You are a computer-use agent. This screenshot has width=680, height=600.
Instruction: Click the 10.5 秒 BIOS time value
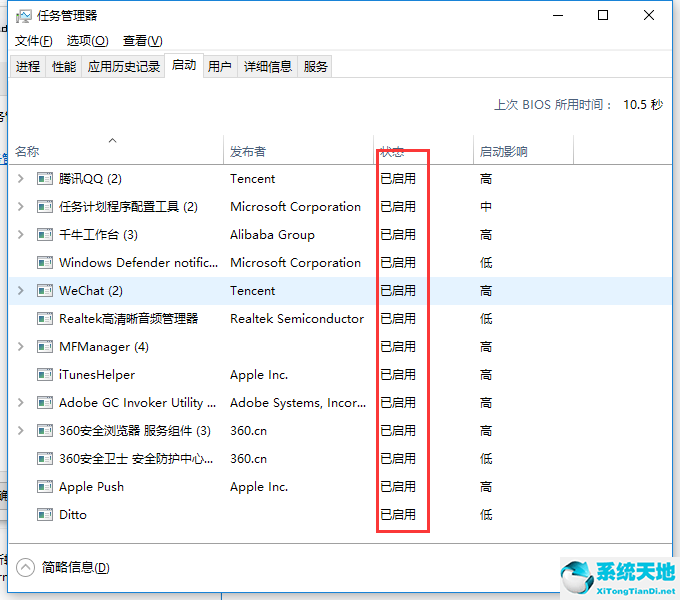[643, 104]
